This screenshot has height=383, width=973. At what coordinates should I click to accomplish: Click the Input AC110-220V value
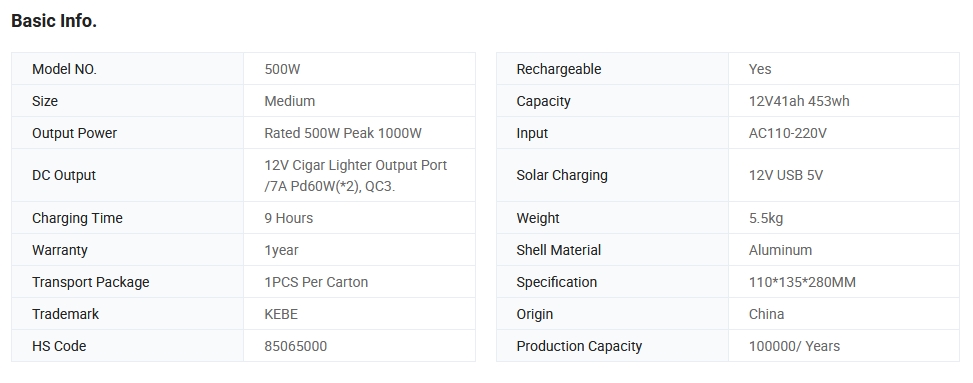(x=787, y=133)
